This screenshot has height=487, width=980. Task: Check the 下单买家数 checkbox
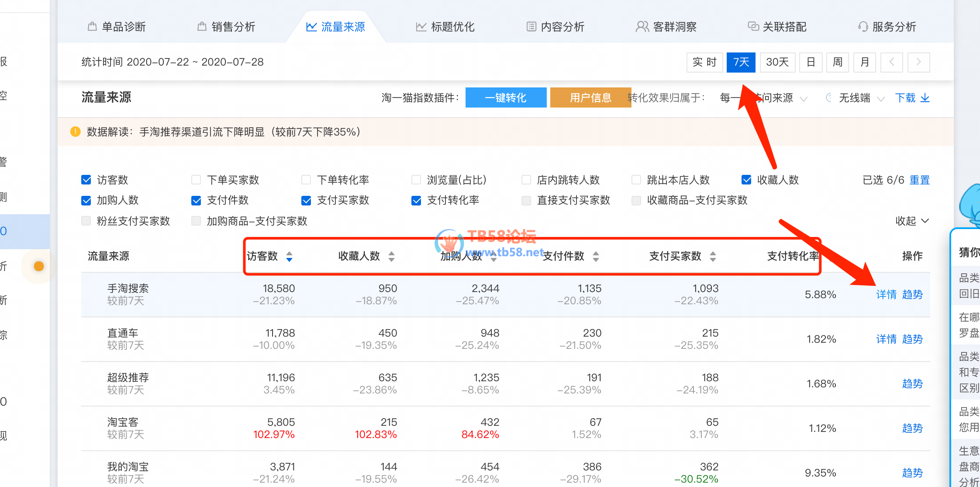196,180
